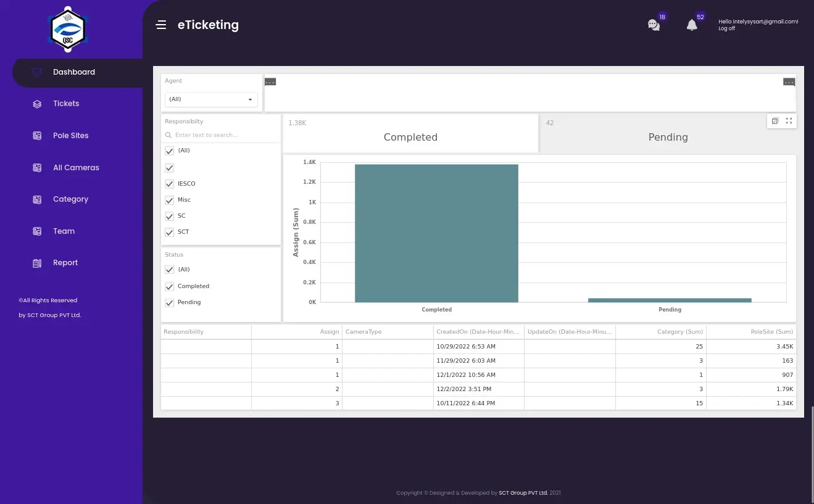Click the QSC logo
Viewport: 814px width, 504px height.
pyautogui.click(x=68, y=30)
